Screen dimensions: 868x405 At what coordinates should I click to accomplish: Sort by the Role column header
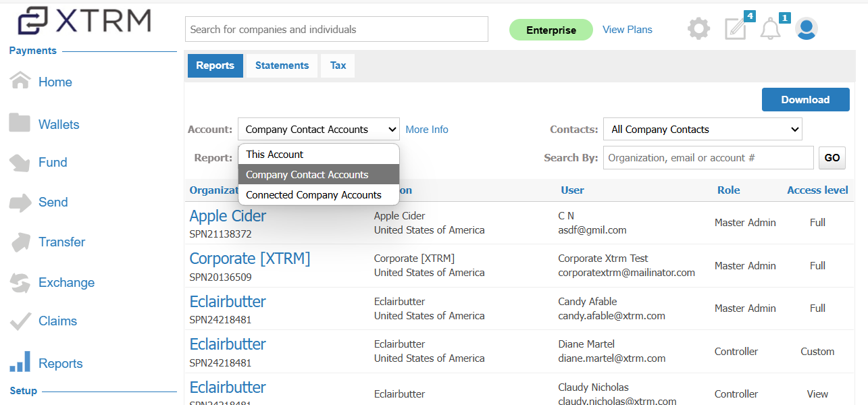728,190
